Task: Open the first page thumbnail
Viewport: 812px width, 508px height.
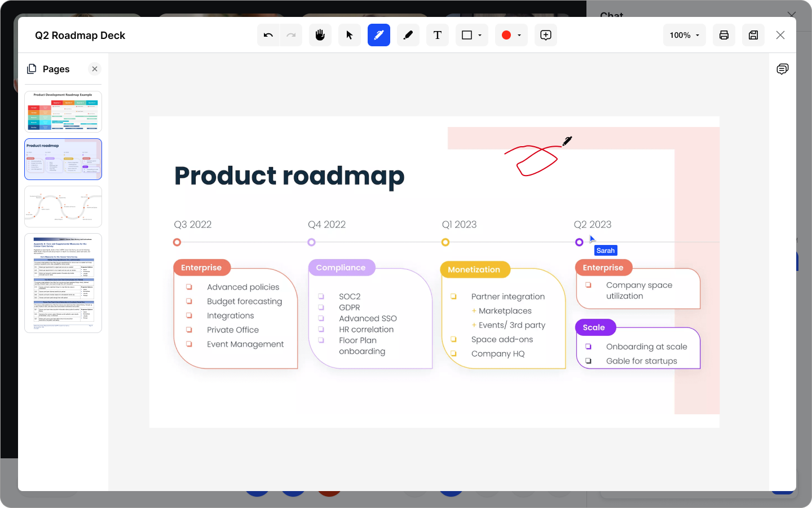Action: (x=63, y=112)
